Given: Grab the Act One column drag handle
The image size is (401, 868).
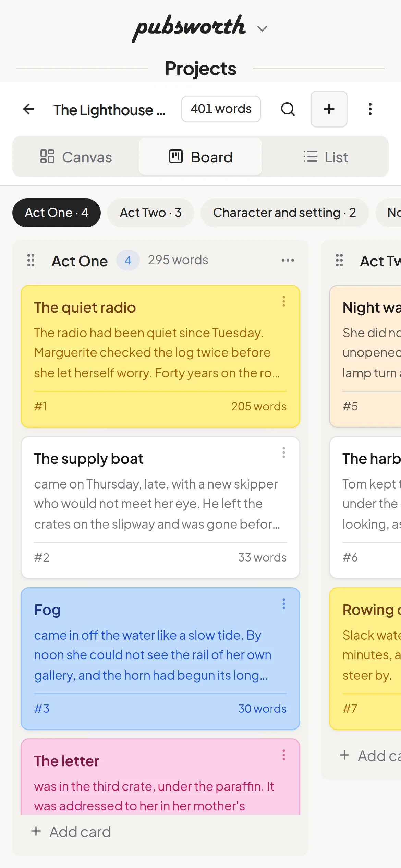Looking at the screenshot, I should (x=31, y=261).
